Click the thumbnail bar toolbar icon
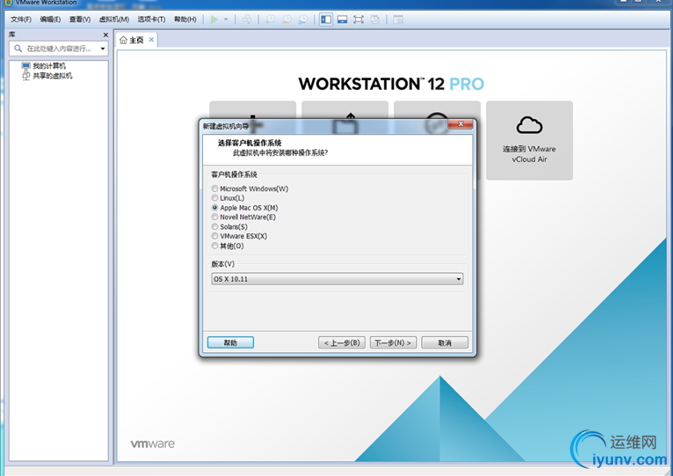673x476 pixels. [342, 19]
